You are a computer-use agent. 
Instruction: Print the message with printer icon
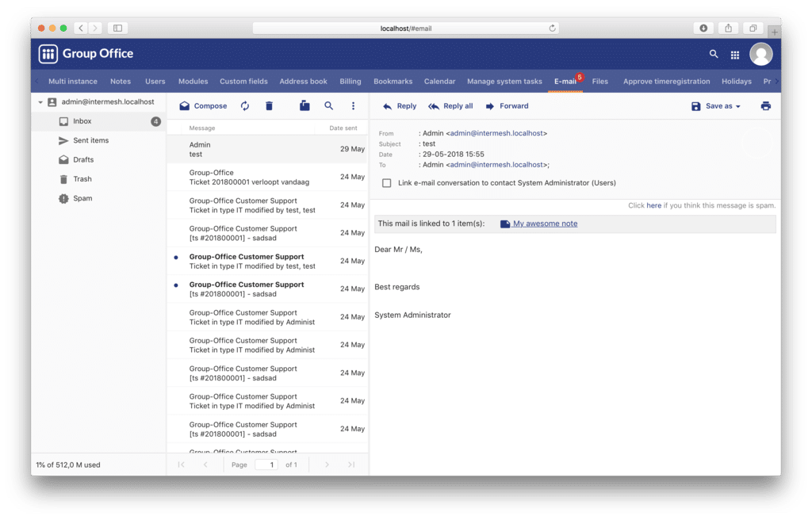(x=765, y=106)
